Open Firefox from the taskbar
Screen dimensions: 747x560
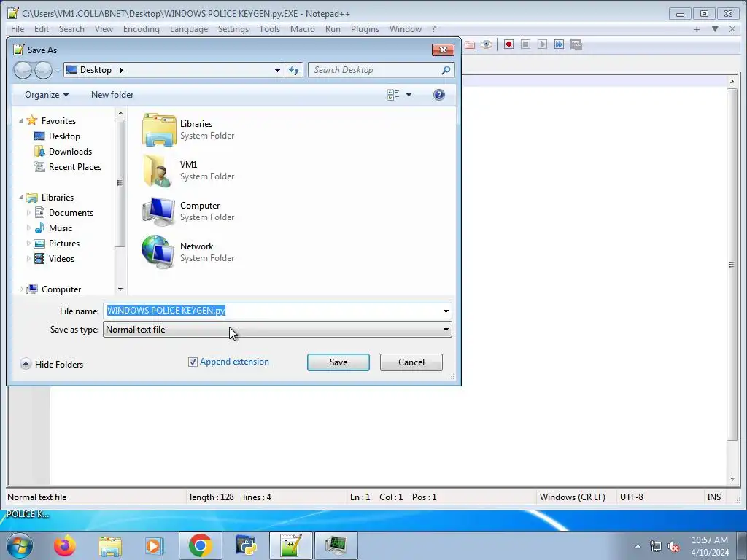[65, 545]
